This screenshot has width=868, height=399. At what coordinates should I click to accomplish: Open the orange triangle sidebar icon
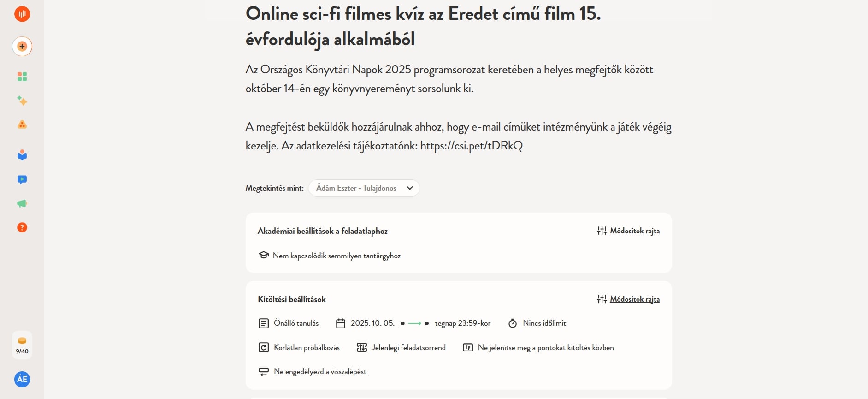coord(22,125)
